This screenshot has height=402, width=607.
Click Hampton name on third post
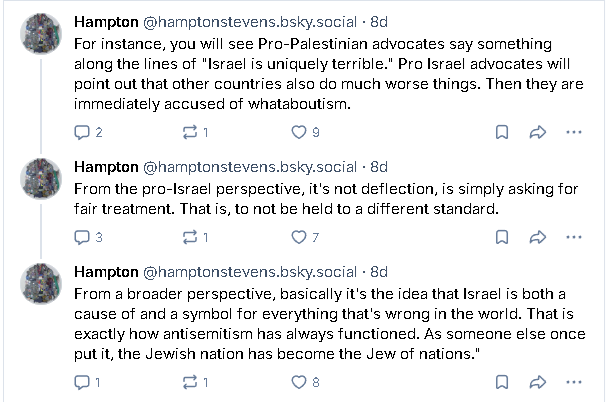click(x=106, y=272)
